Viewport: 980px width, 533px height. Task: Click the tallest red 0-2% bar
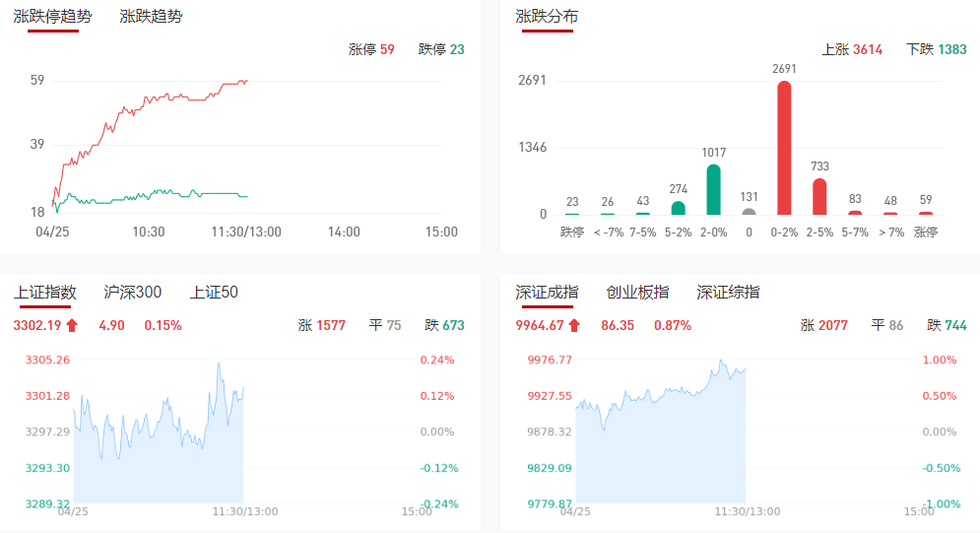pos(784,148)
